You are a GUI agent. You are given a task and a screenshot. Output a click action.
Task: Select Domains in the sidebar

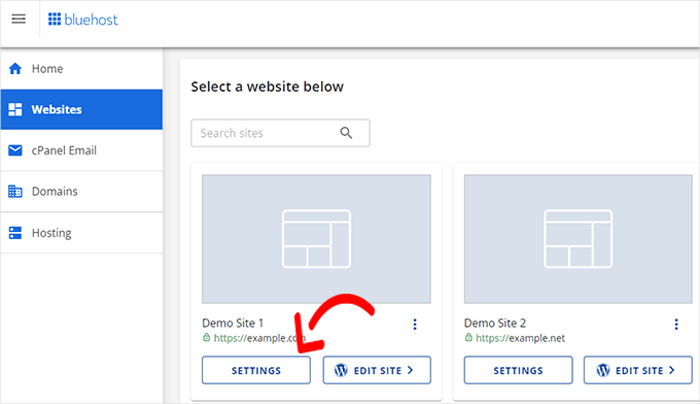(x=54, y=191)
